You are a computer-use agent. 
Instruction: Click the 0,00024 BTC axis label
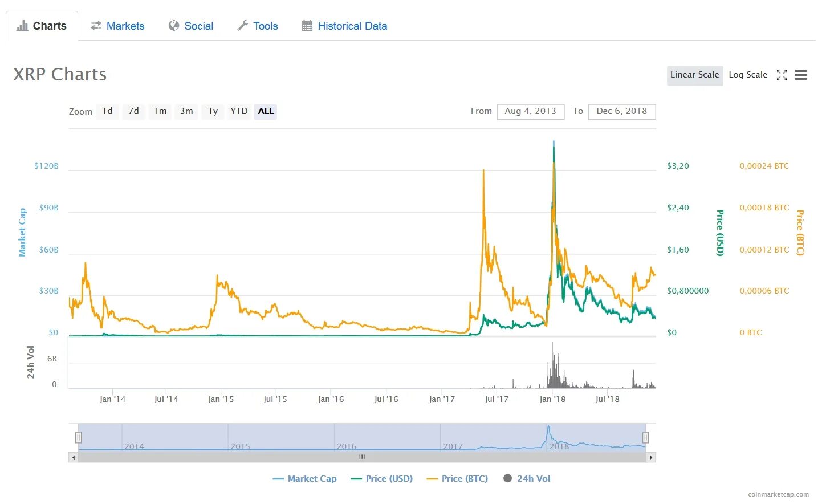tap(764, 166)
